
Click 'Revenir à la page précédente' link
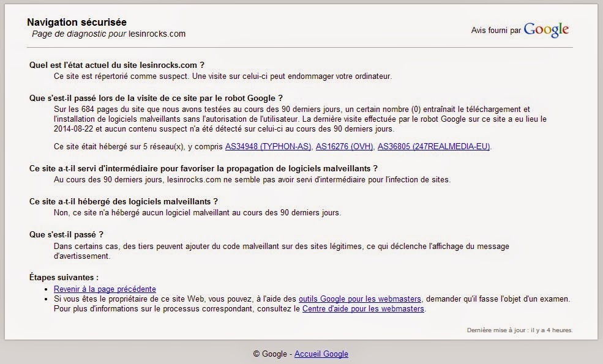105,289
